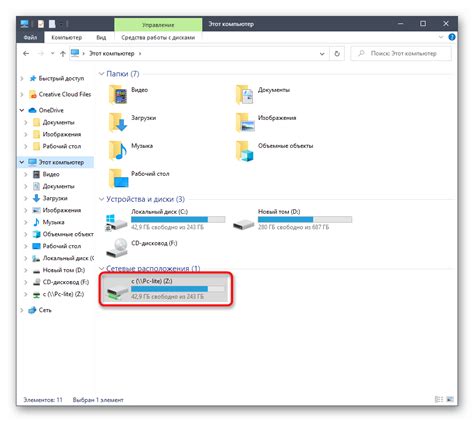Expand Быстрый доступ in navigation pane
This screenshot has height=422, width=474.
tap(22, 78)
